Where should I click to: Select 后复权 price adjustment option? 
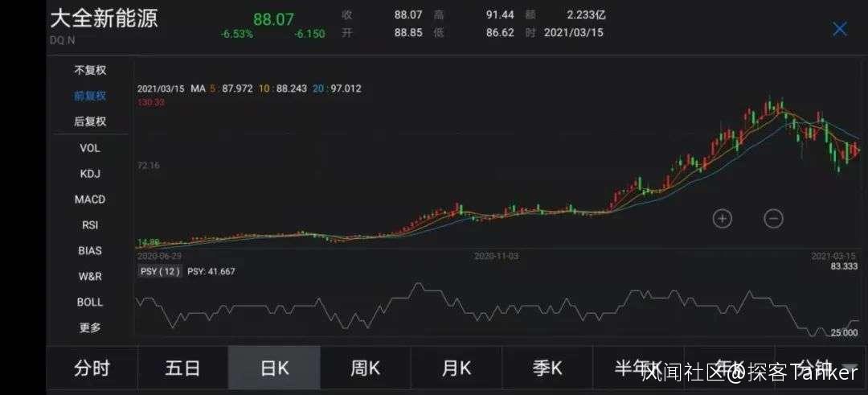[90, 121]
